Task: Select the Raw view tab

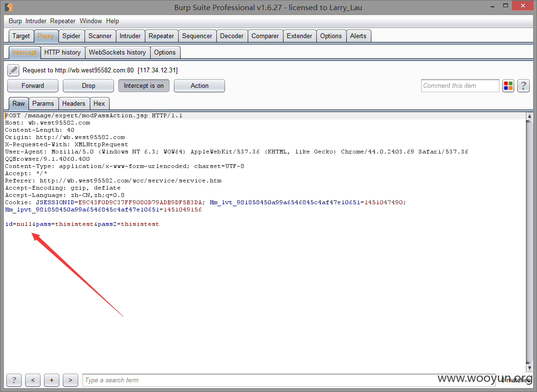Action: [x=18, y=103]
